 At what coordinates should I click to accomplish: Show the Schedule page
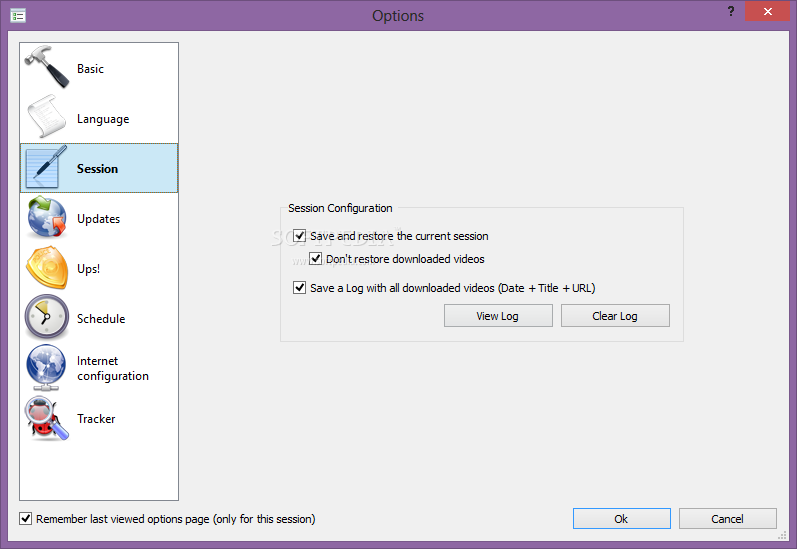click(x=99, y=318)
